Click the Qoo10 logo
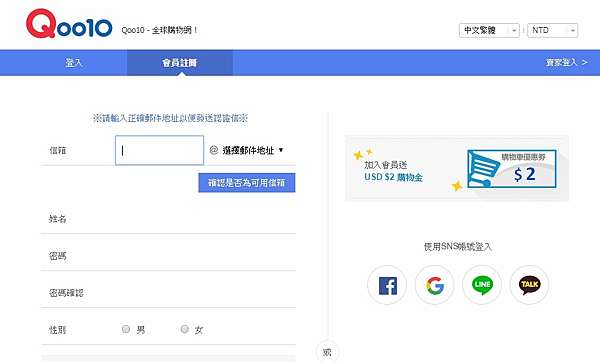The height and width of the screenshot is (362, 600). tap(69, 24)
